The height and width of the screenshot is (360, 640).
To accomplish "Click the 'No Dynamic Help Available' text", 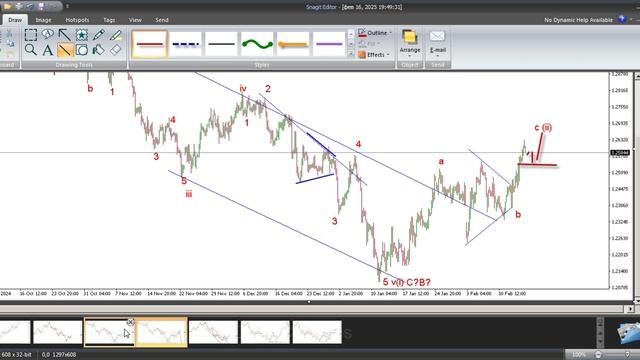I will [578, 20].
